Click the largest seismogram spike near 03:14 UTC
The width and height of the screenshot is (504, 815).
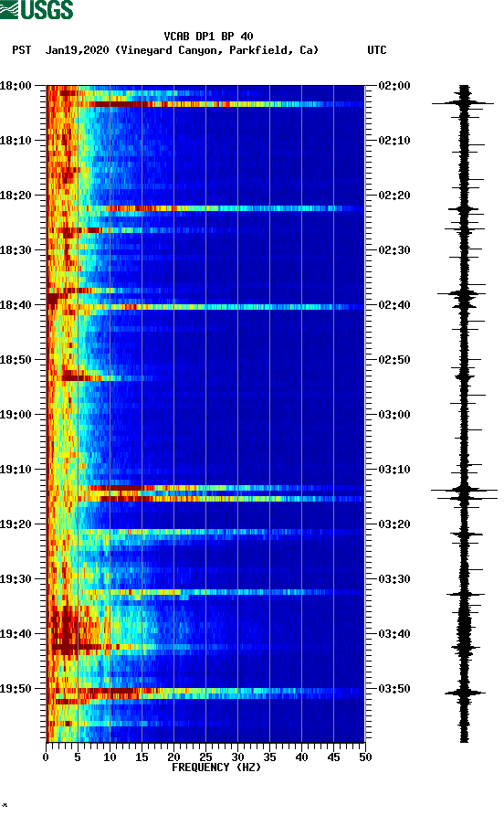point(464,490)
